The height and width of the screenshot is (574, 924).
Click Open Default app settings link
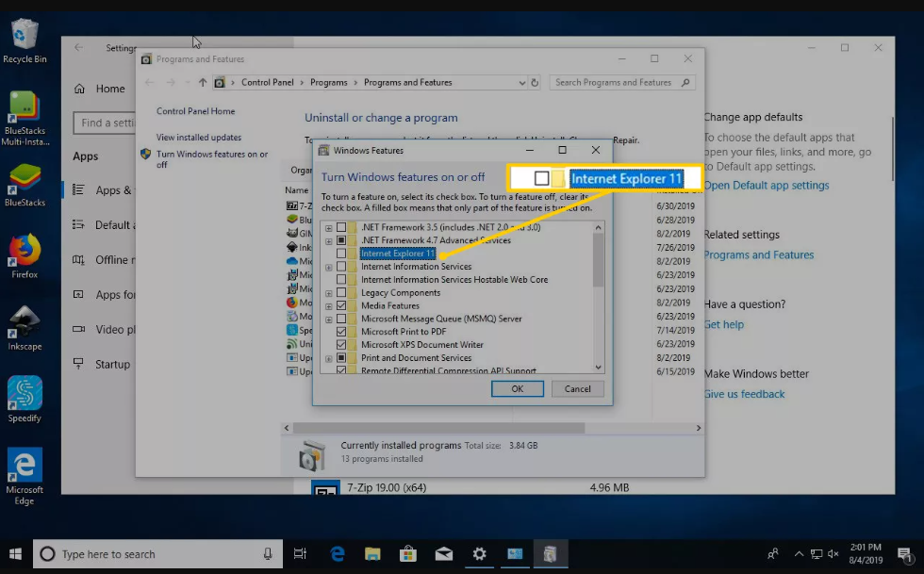coord(766,185)
